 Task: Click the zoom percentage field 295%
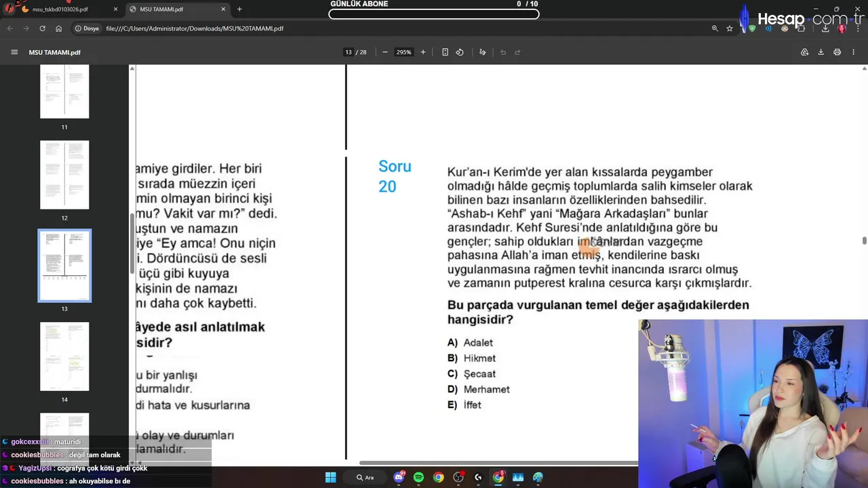coord(403,52)
